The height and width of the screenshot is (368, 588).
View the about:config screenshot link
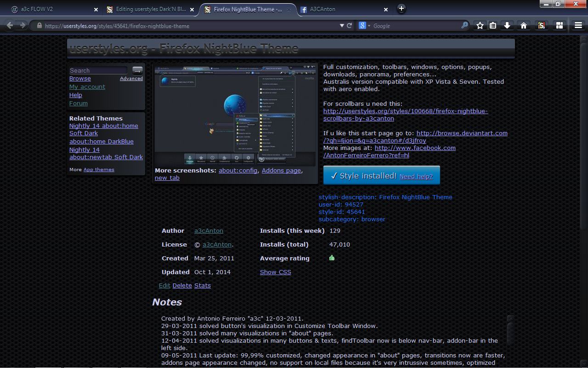coord(238,171)
